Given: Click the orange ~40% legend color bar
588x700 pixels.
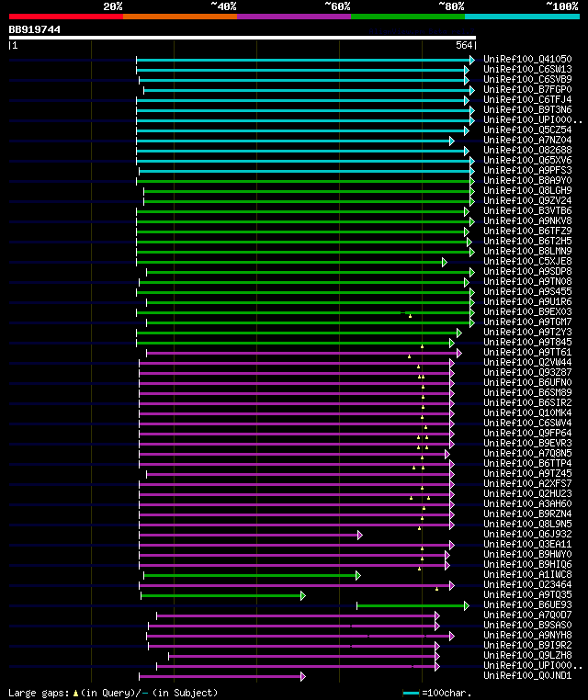Looking at the screenshot, I should (x=180, y=17).
